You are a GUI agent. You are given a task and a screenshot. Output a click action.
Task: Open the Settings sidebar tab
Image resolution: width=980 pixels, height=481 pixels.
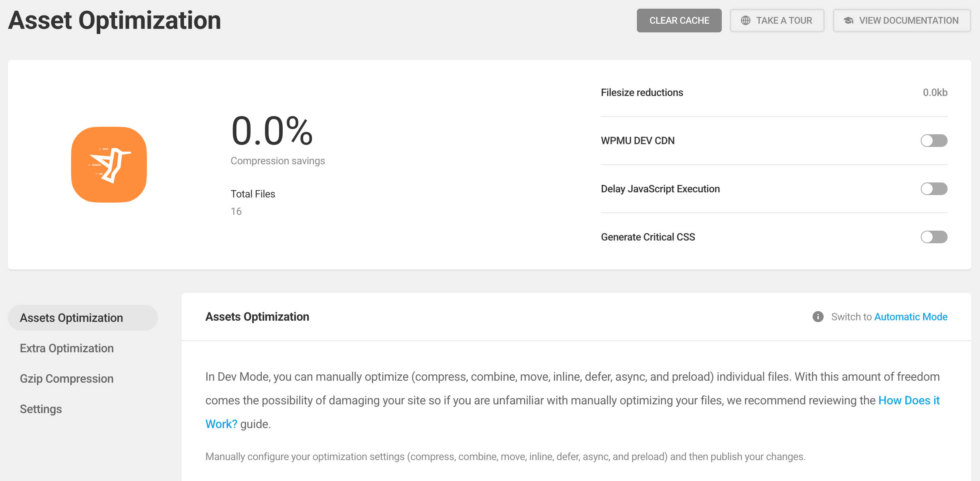pyautogui.click(x=41, y=409)
